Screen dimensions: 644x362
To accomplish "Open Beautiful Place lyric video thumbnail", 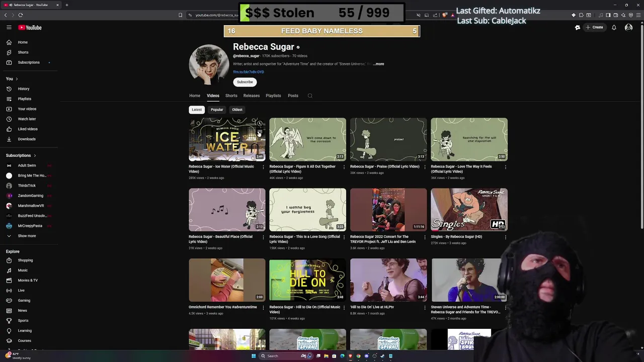I will tap(227, 210).
